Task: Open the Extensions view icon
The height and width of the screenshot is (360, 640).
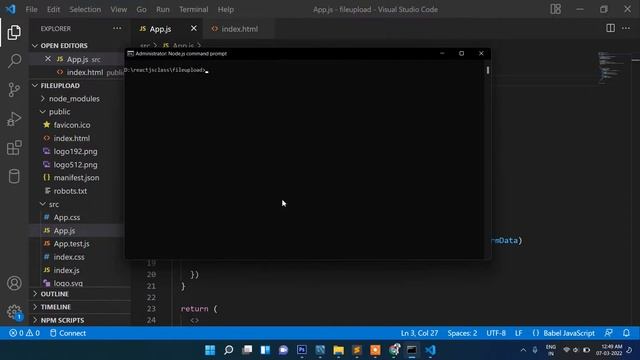Action: [14, 148]
